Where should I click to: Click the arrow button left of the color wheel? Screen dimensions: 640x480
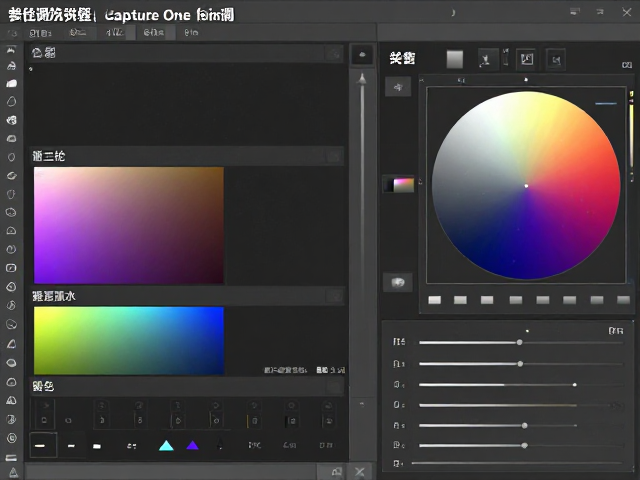click(x=398, y=87)
